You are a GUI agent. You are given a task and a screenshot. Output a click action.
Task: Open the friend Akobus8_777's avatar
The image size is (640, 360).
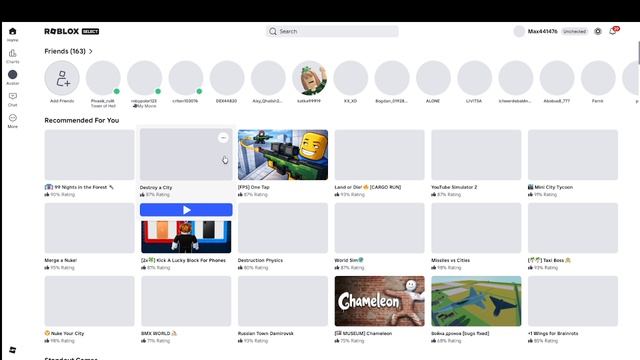coord(557,78)
